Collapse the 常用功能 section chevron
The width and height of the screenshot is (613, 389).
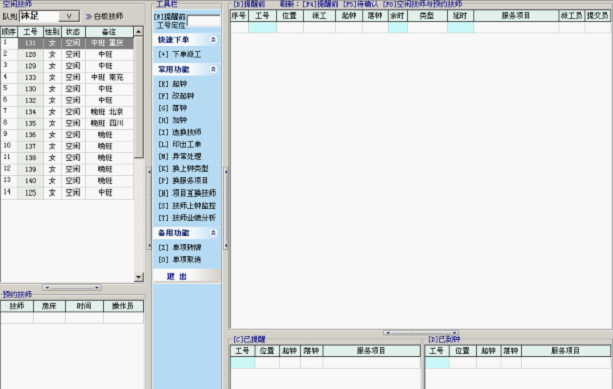(213, 69)
